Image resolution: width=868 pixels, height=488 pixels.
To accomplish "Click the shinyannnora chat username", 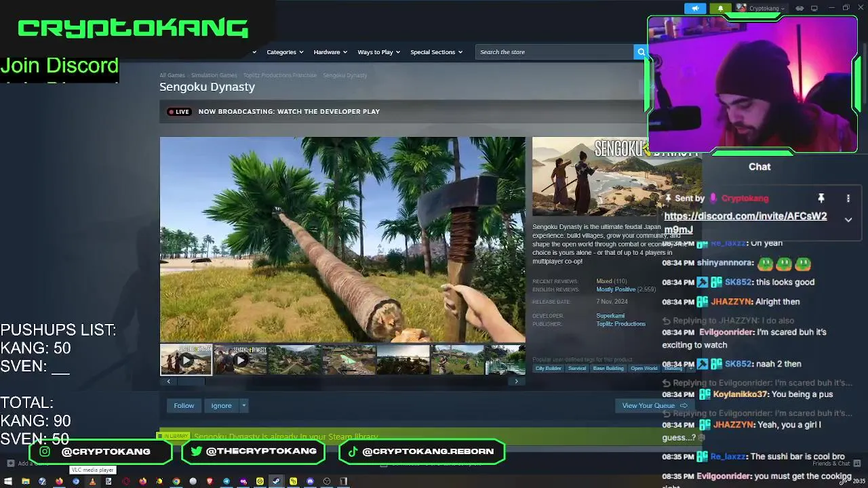I will 724,263.
